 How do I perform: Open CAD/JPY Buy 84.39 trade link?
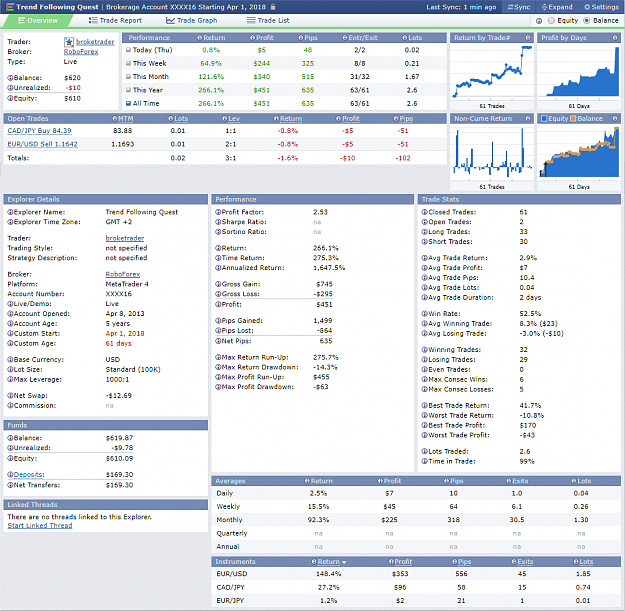coord(39,131)
